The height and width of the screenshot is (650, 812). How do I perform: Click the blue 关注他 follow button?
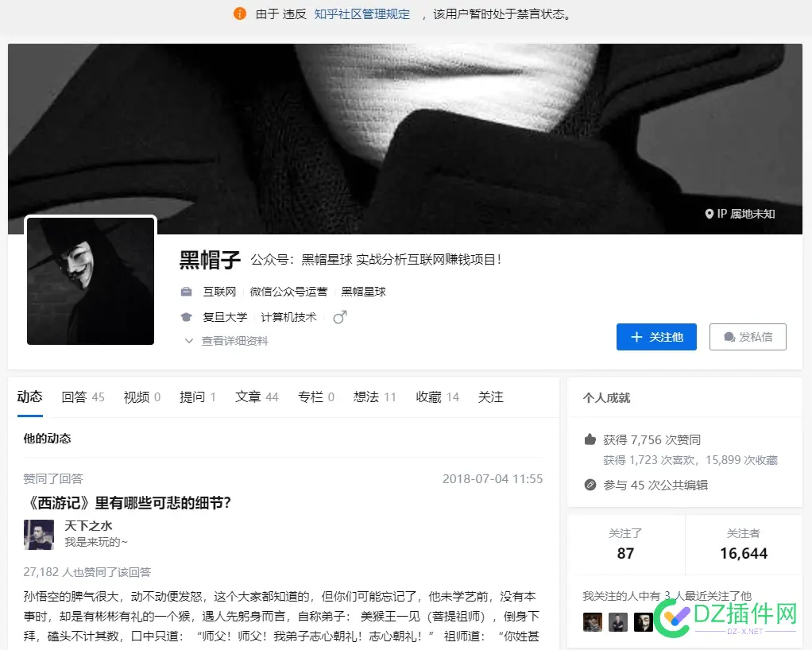tap(656, 336)
